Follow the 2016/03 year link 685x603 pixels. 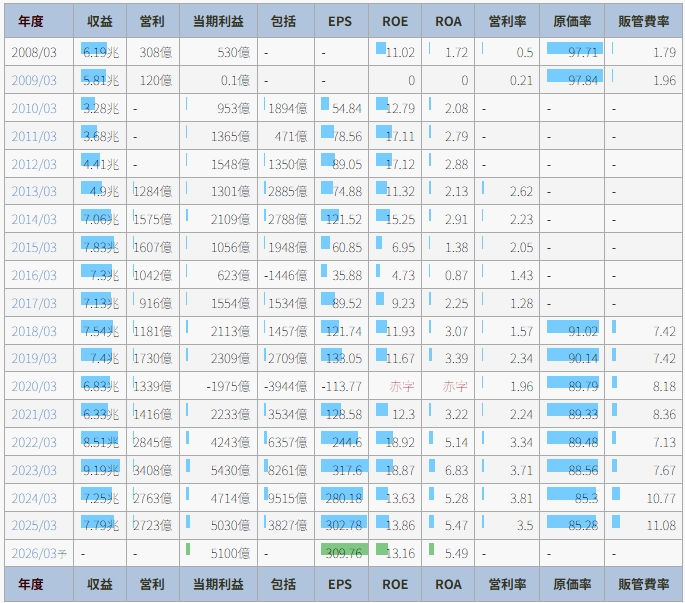click(34, 276)
